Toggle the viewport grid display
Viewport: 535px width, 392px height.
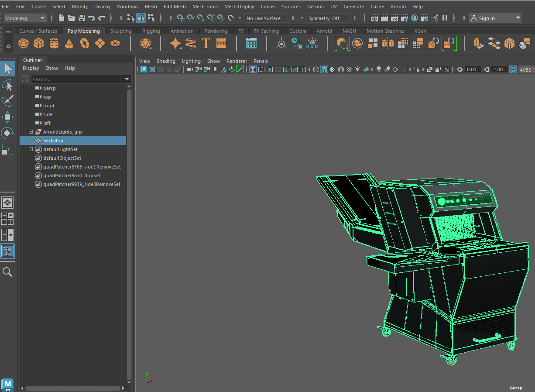point(253,70)
